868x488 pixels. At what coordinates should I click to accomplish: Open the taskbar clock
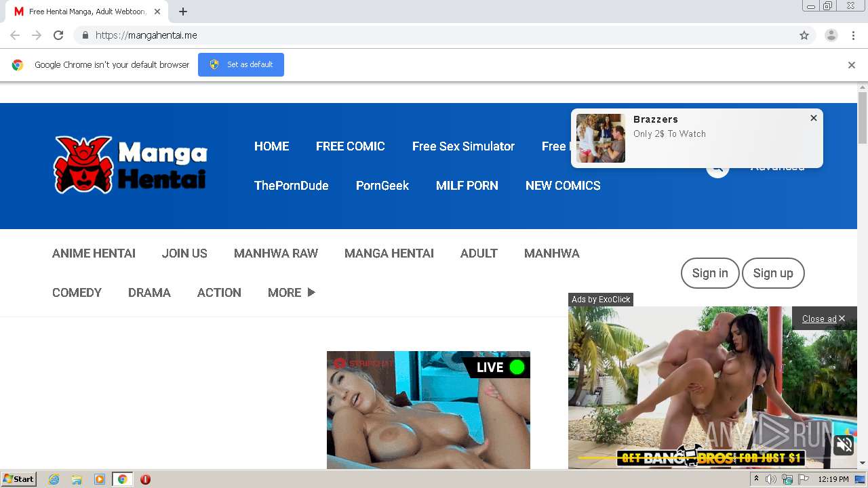tap(833, 479)
